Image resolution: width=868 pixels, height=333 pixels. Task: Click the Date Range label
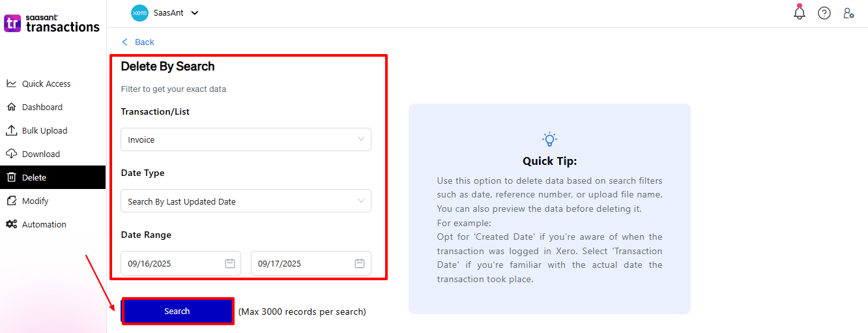coord(146,235)
